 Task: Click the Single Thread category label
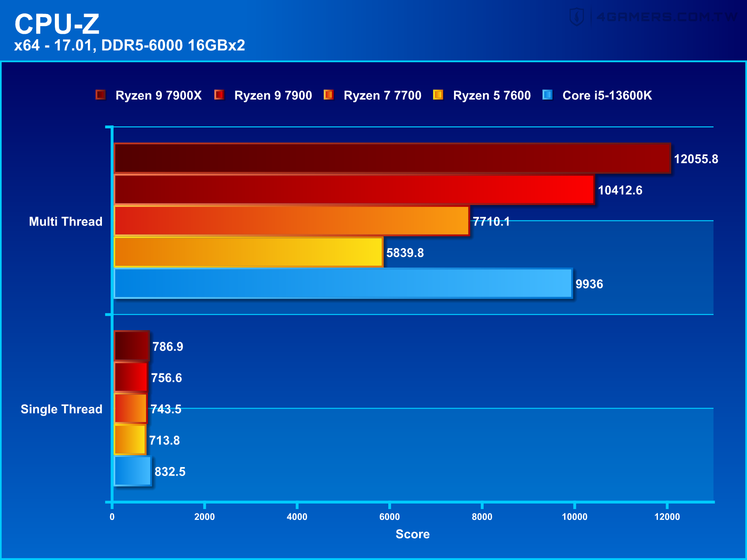tap(61, 409)
